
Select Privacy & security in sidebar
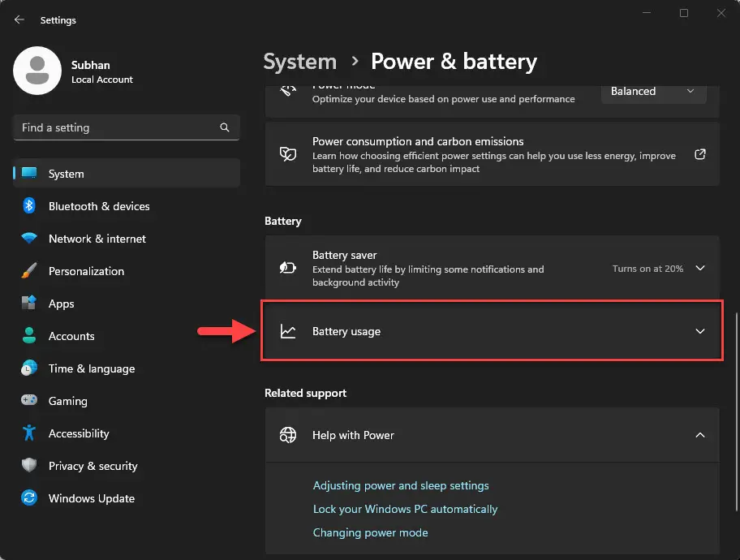point(92,466)
